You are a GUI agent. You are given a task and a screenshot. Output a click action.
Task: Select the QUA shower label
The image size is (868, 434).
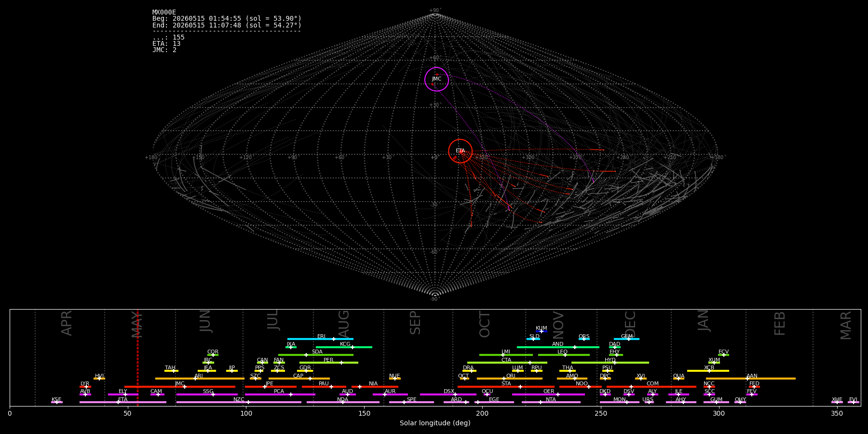click(678, 376)
